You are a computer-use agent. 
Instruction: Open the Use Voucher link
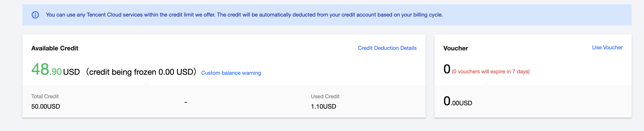coord(607,48)
